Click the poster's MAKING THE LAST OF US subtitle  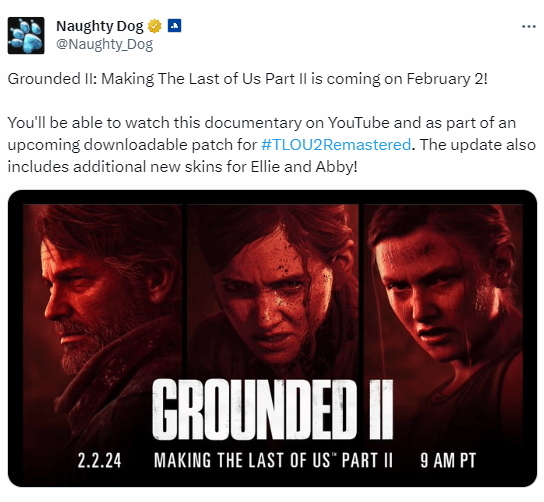273,461
